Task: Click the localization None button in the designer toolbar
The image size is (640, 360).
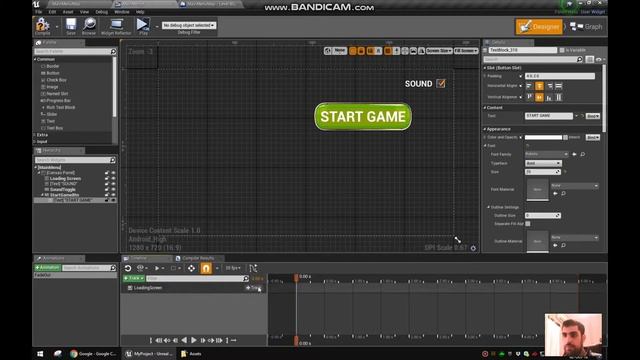Action: (x=339, y=51)
